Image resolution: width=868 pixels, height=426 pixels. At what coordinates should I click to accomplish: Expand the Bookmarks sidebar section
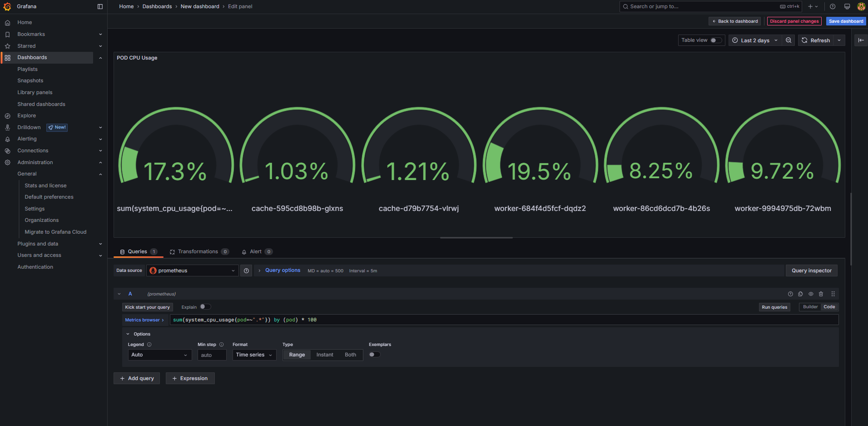coord(100,34)
